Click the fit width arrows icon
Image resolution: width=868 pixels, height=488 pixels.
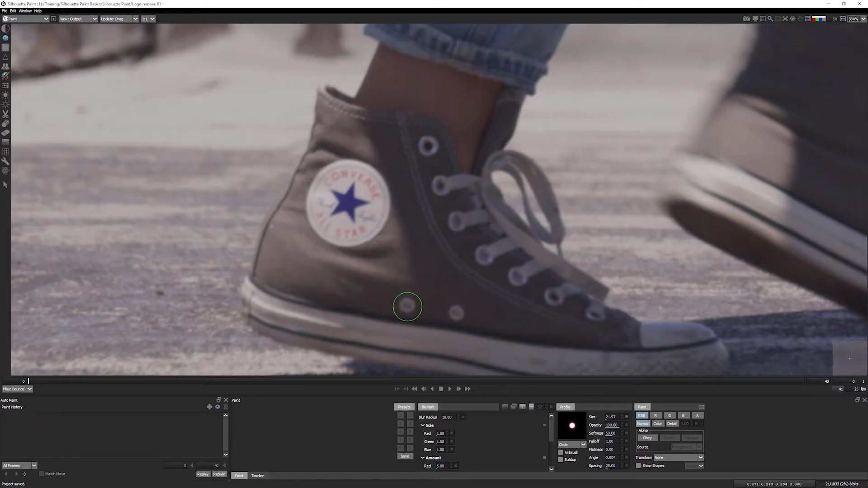(x=843, y=19)
